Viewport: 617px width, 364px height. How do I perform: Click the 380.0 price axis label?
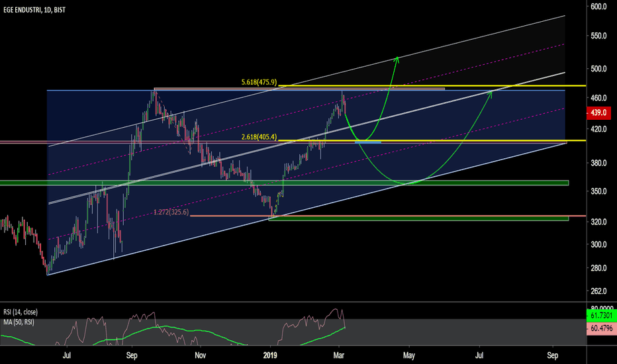598,163
